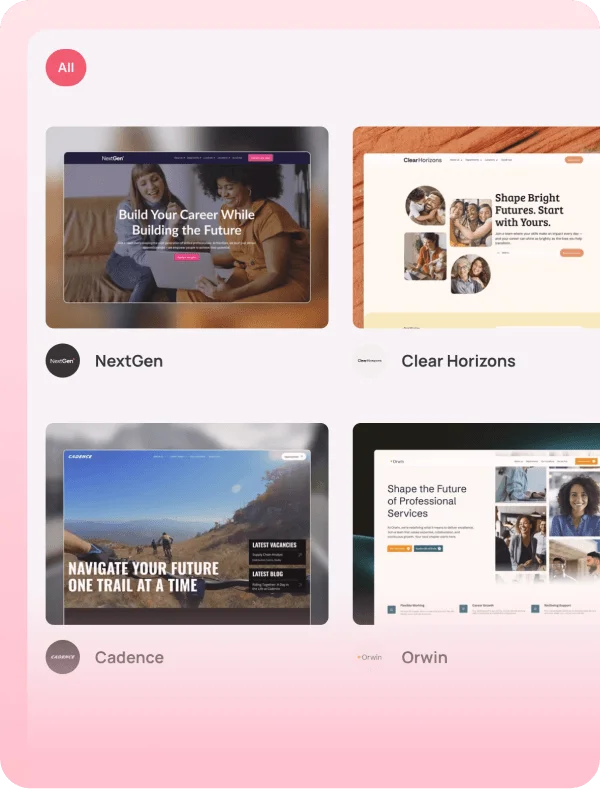This screenshot has width=600, height=789.
Task: Click the round Cadence logo icon
Action: tap(63, 657)
